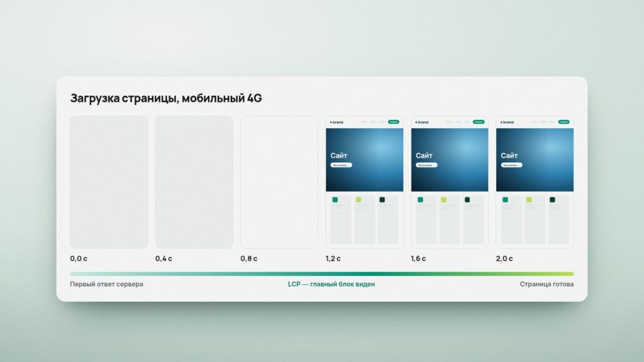
Task: Select the empty white frame labeled 0,8 с
Action: [x=279, y=182]
